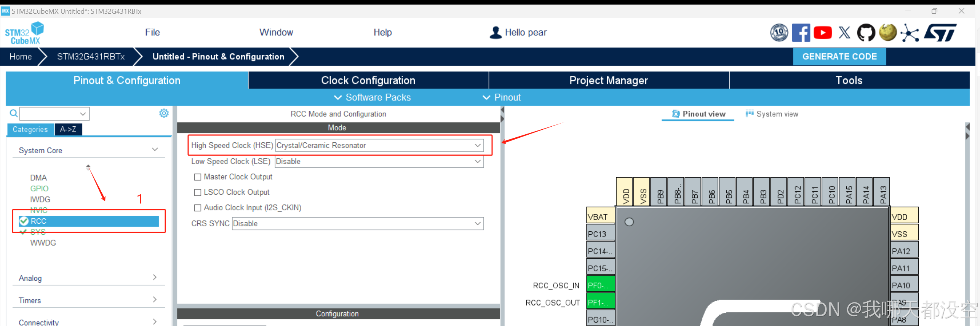
Task: Open the Pinout dropdown menu
Action: tap(502, 97)
